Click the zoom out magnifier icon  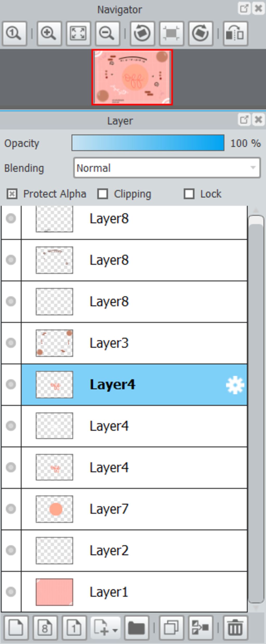107,34
